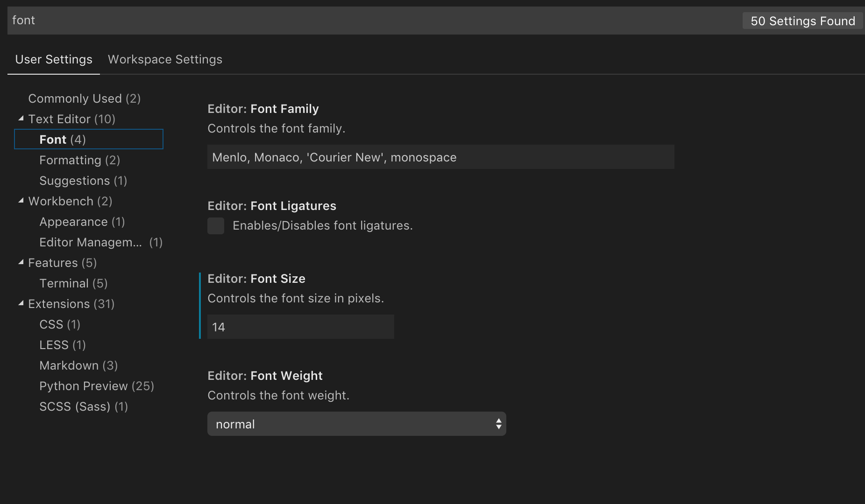Collapse the Text Editor section
This screenshot has height=504, width=865.
(21, 118)
